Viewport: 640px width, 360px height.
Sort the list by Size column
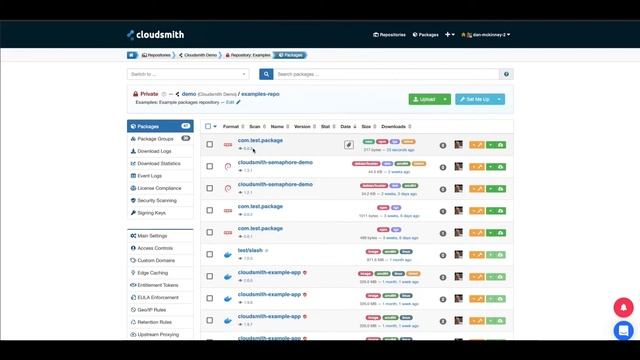[369, 127]
